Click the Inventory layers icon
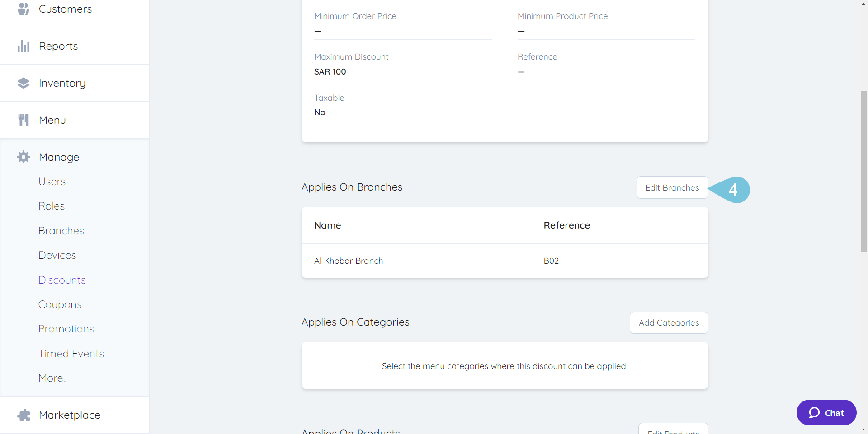Viewport: 868px width, 434px height. (24, 83)
